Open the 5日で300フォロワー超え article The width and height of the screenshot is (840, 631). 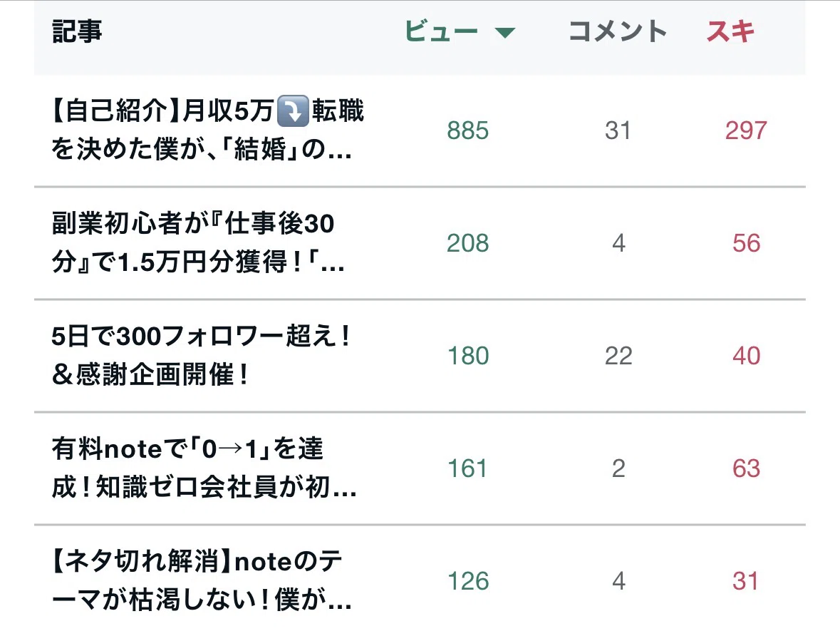[202, 355]
